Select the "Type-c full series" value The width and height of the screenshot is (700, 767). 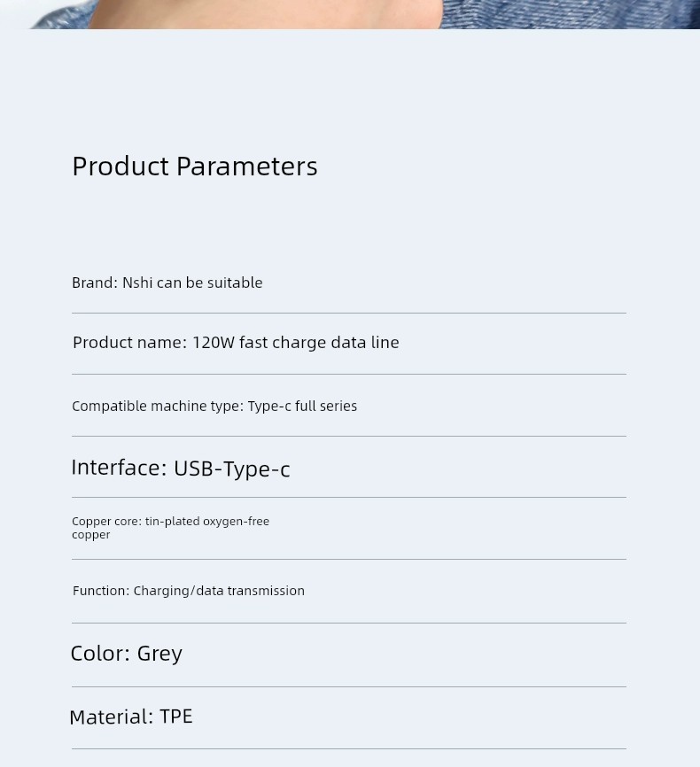302,406
